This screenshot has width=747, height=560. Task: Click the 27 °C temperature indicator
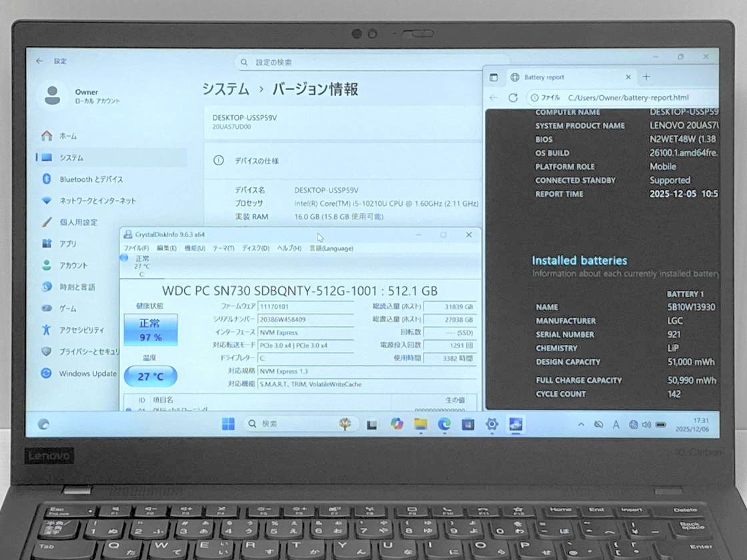150,376
